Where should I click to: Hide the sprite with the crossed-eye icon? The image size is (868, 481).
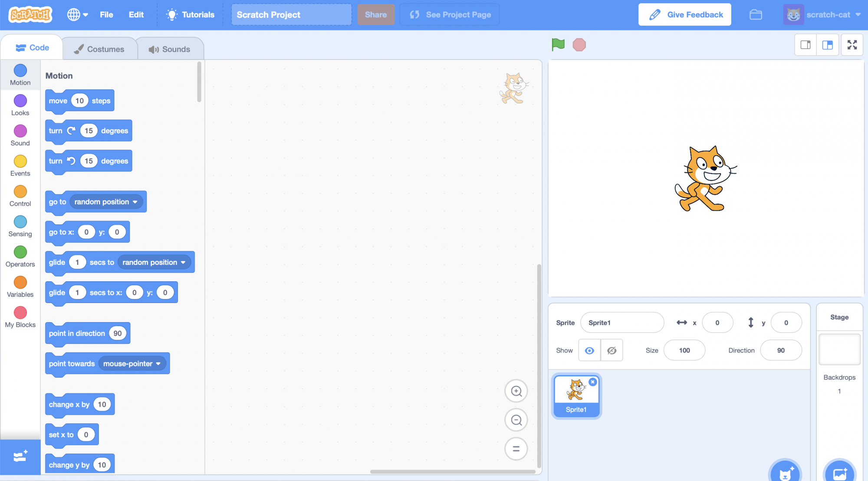[x=612, y=350]
